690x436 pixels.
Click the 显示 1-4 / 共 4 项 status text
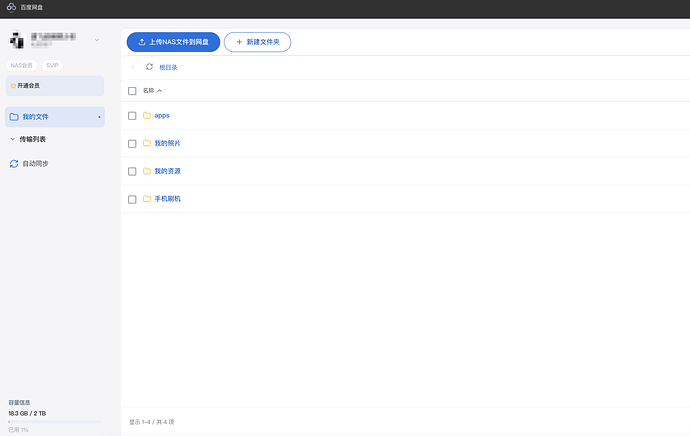(152, 422)
